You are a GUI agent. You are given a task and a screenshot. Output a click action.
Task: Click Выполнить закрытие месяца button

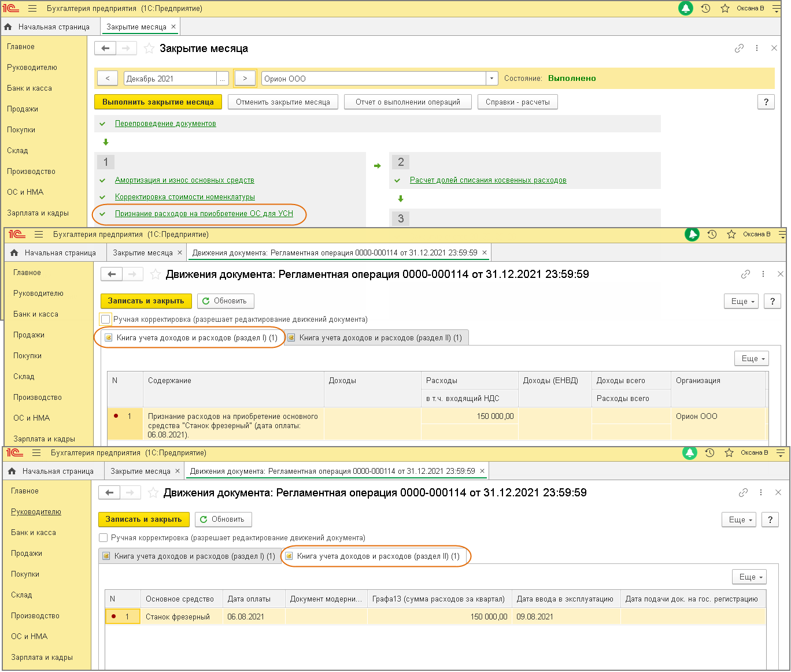158,102
